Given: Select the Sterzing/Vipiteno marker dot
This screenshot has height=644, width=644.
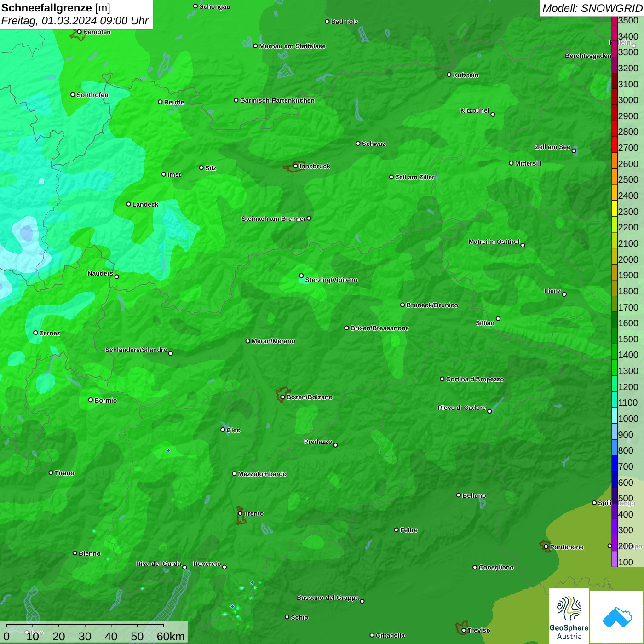Looking at the screenshot, I should [301, 276].
